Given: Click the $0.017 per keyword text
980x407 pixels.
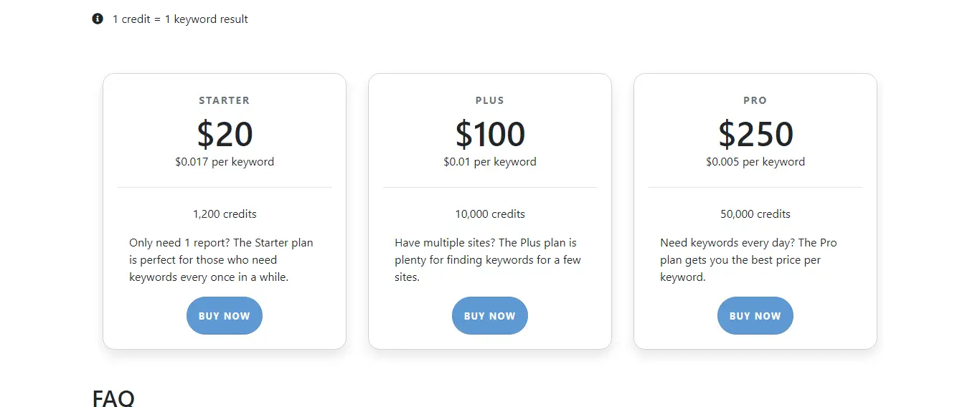Looking at the screenshot, I should [225, 162].
